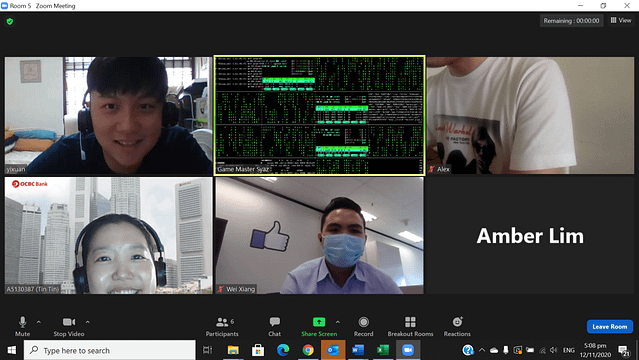Click the green encryption shield icon

pos(10,21)
